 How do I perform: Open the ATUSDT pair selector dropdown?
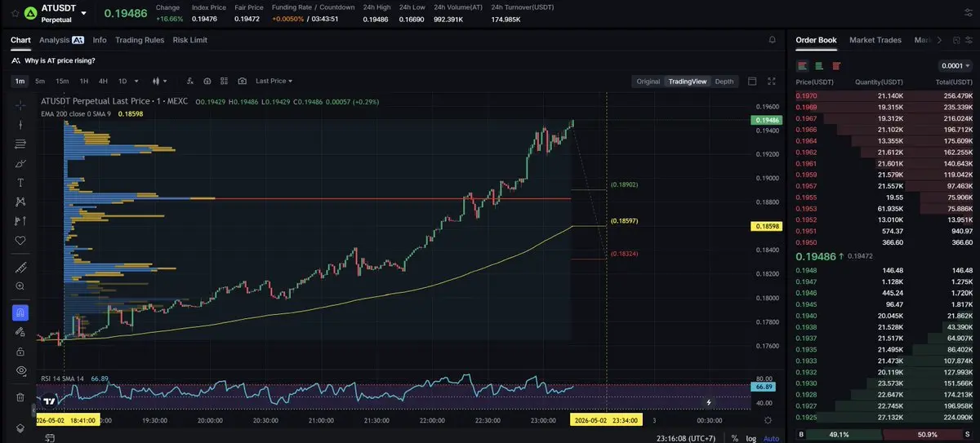tap(82, 13)
